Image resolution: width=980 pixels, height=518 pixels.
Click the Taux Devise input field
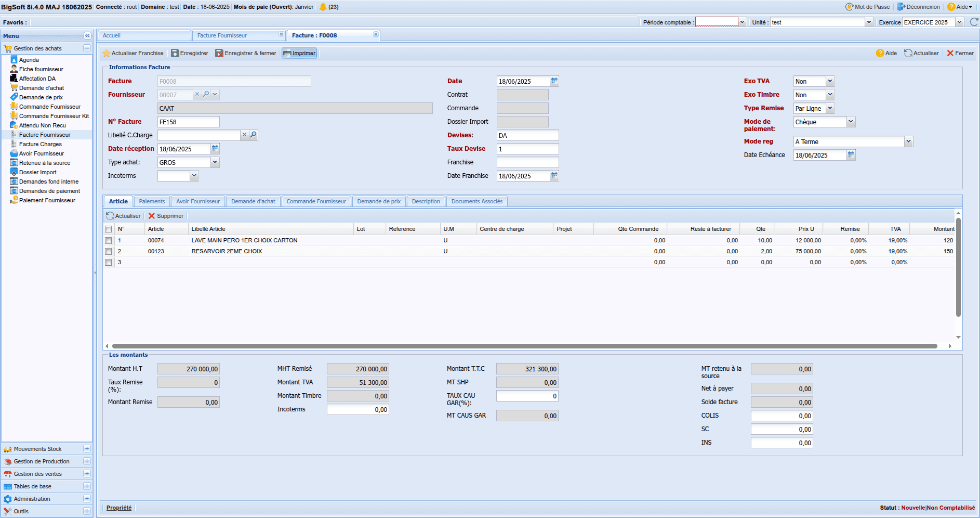click(x=527, y=149)
